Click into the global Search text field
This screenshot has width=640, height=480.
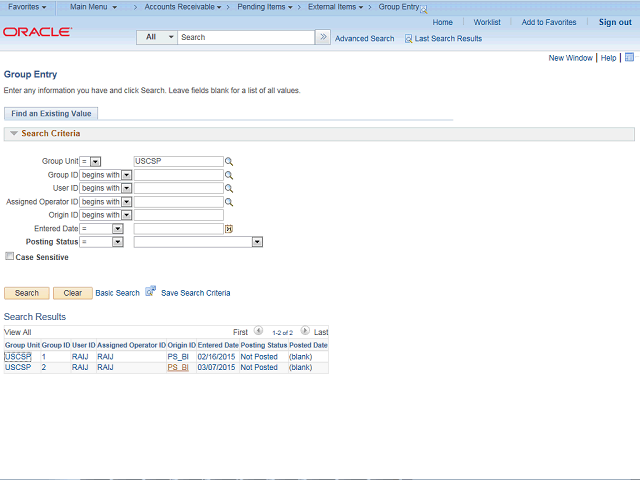[246, 37]
